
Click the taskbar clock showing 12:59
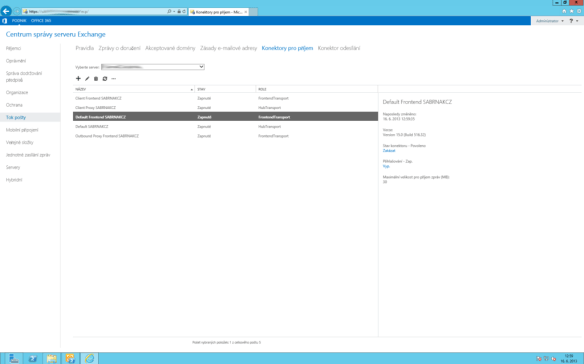[569, 358]
